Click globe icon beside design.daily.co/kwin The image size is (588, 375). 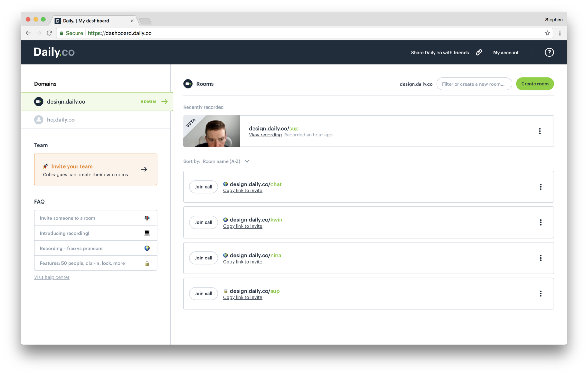[x=225, y=220]
